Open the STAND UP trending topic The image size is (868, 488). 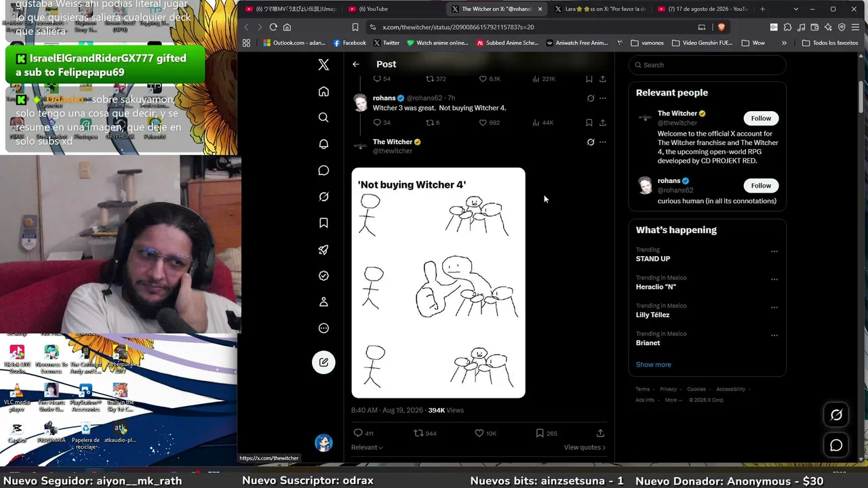(x=653, y=259)
